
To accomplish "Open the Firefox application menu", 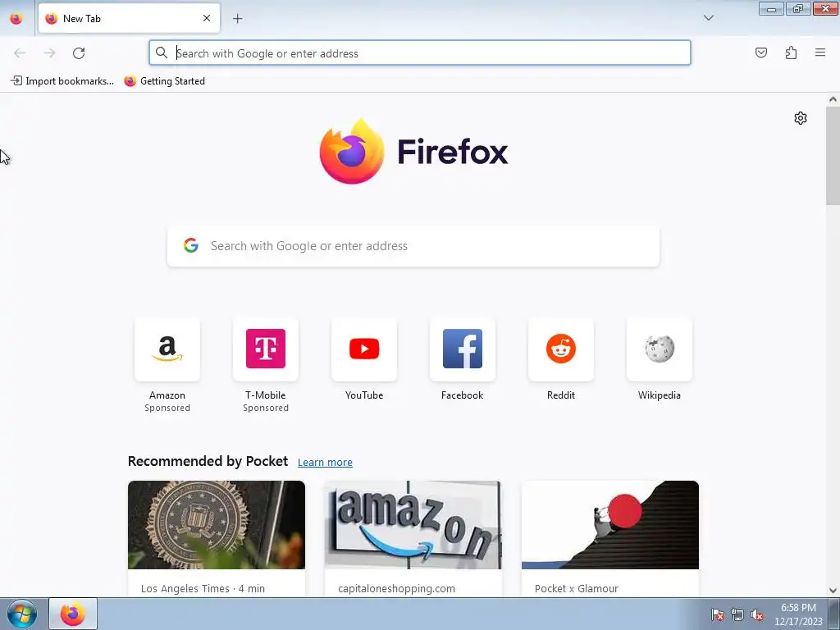I will (x=819, y=52).
